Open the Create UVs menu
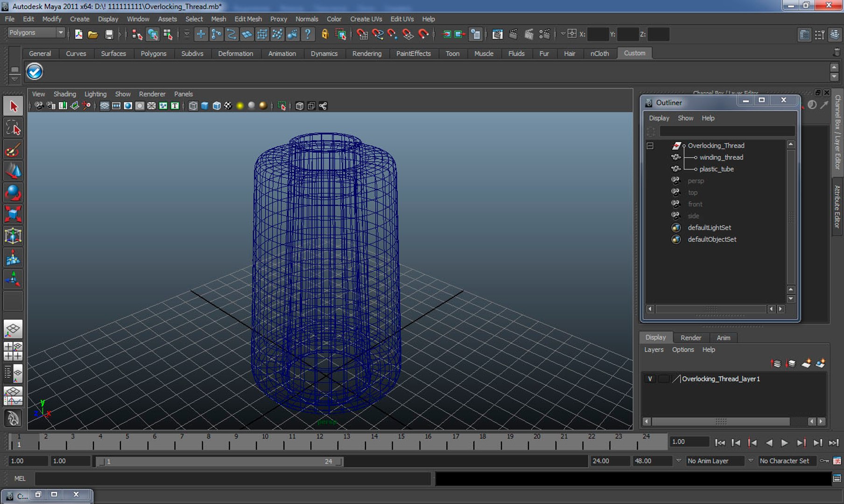The image size is (844, 504). click(x=366, y=19)
